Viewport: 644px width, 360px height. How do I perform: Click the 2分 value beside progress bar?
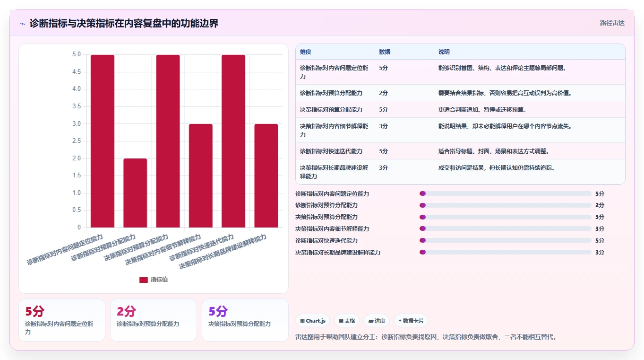(600, 205)
